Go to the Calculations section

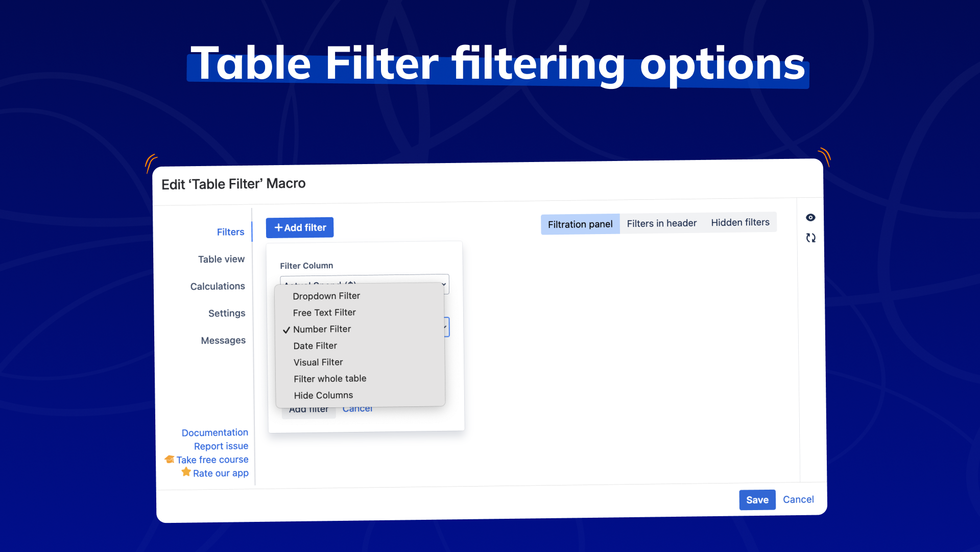coord(218,286)
